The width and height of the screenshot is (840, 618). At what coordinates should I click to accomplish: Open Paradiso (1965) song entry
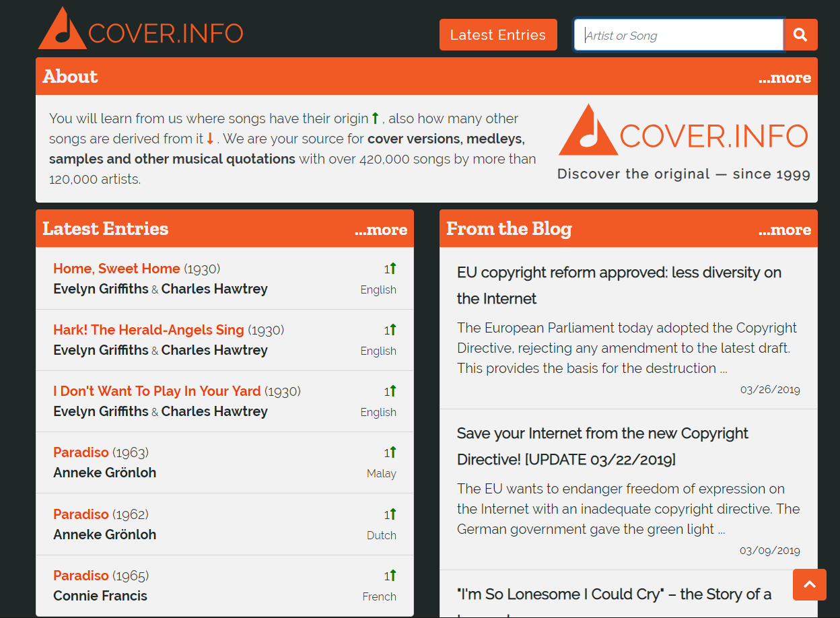click(x=81, y=576)
